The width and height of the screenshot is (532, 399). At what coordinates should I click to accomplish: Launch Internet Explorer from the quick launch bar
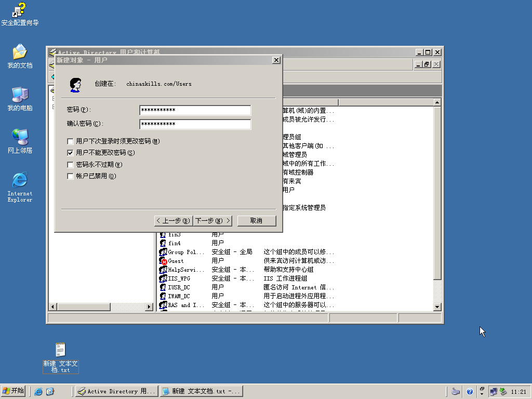click(x=38, y=392)
